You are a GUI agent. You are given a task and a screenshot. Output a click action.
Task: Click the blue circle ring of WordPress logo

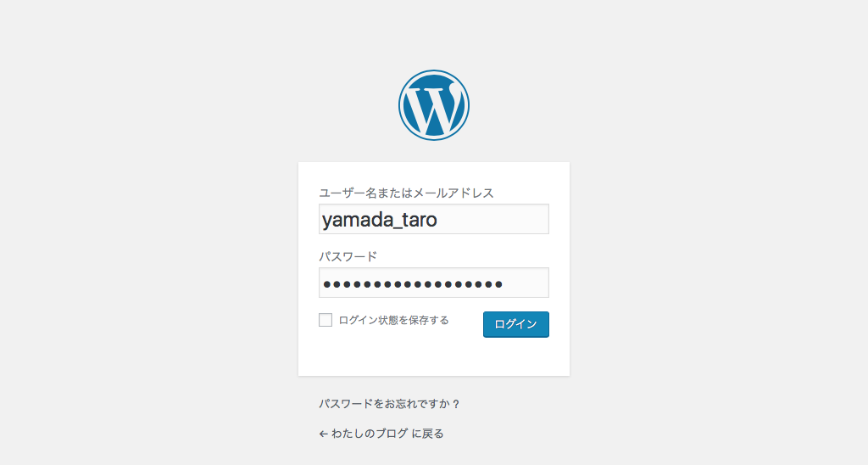[x=402, y=105]
